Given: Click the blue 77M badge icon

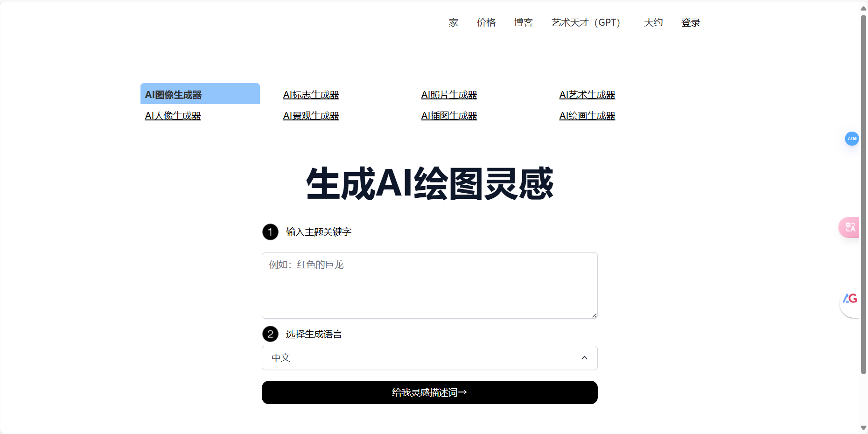Looking at the screenshot, I should point(852,139).
